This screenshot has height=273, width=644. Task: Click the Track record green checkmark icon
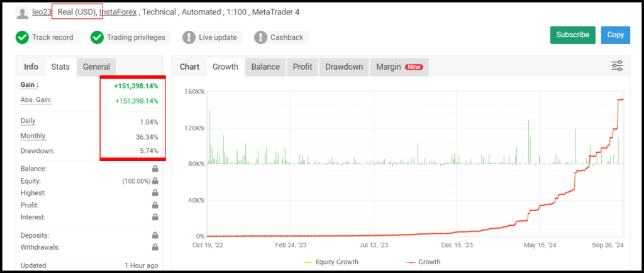coord(23,37)
